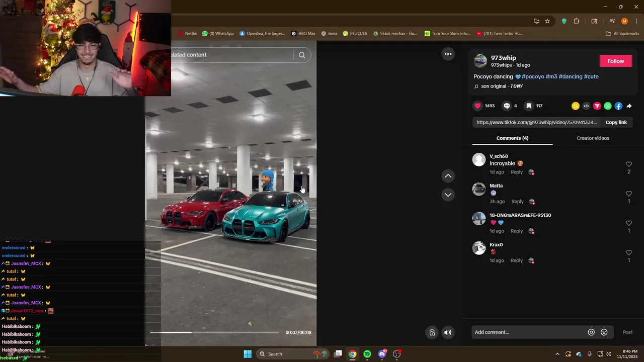Send to friends via red paper-plane icon

[597, 106]
